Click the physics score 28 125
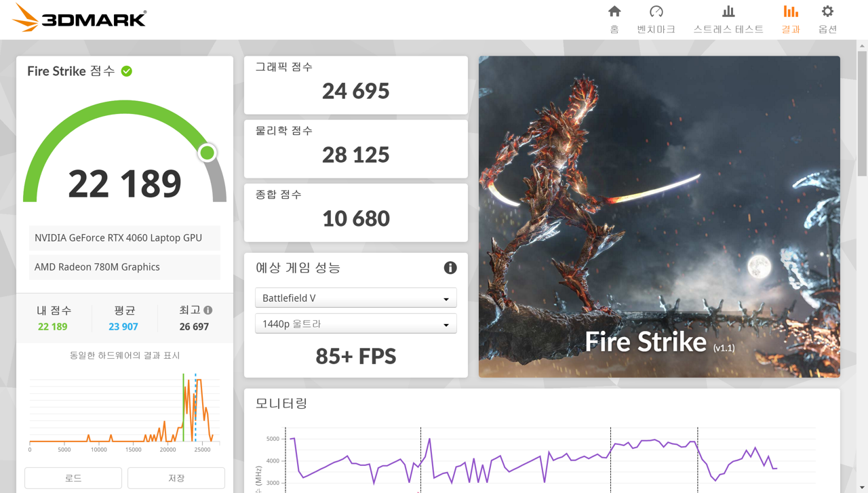The width and height of the screenshot is (868, 493). pyautogui.click(x=356, y=155)
